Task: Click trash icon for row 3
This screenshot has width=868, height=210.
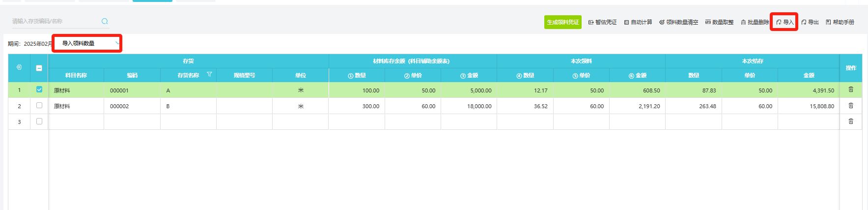Action: (x=851, y=121)
